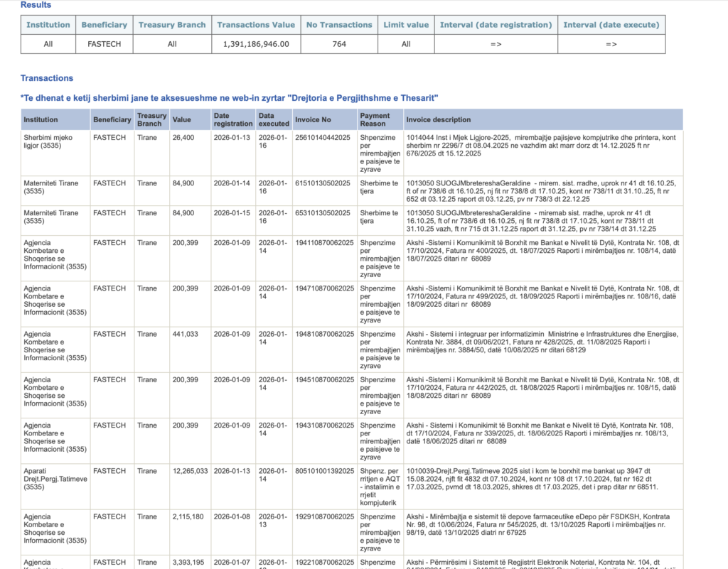Click the 764 transactions count cell

tap(338, 44)
